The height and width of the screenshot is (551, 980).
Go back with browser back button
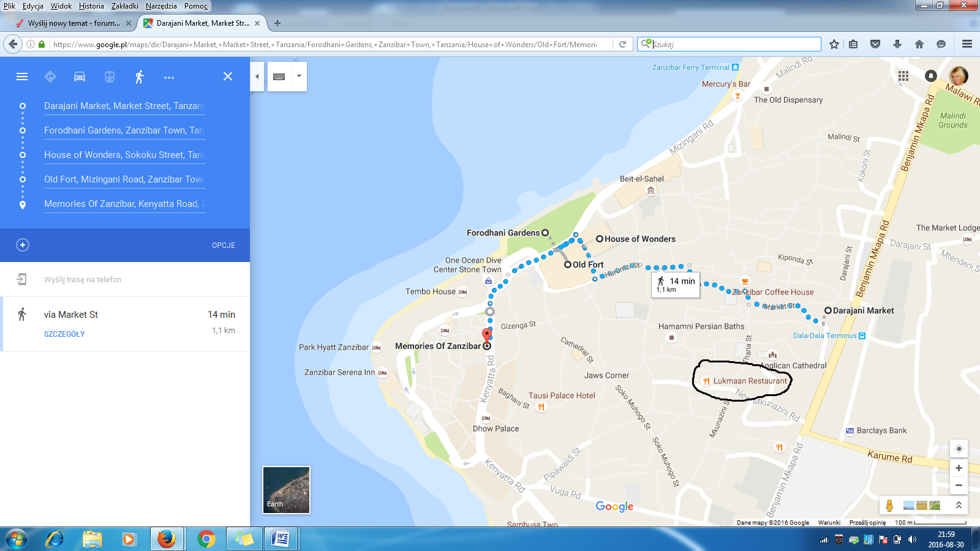13,44
